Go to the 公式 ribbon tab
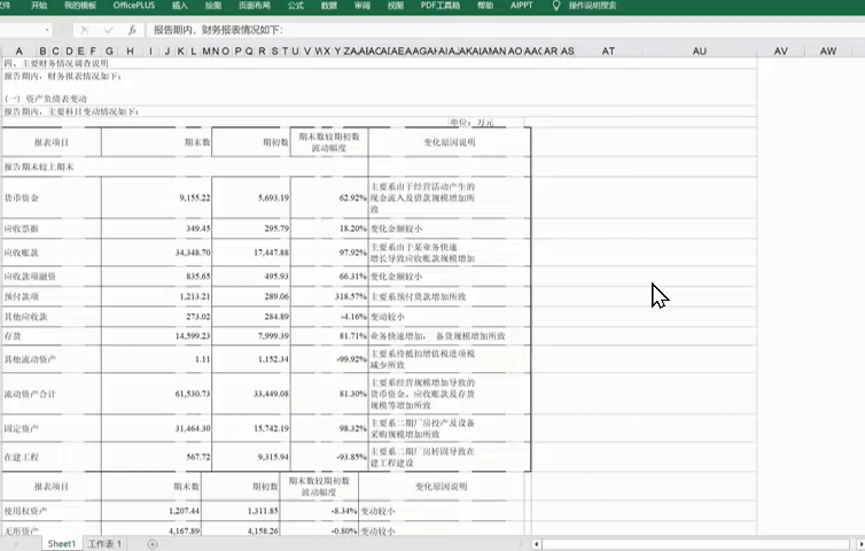The image size is (865, 551). click(296, 6)
